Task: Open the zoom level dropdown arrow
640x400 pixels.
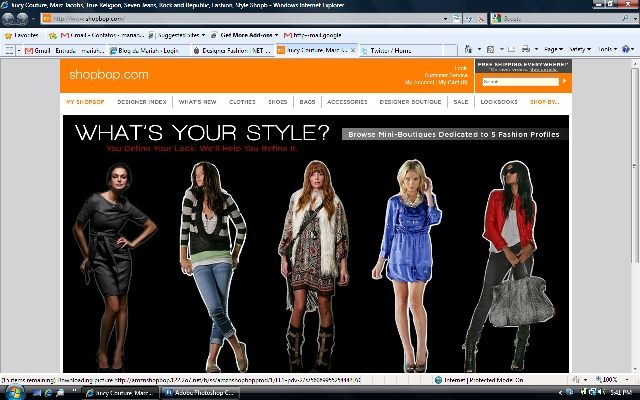Action: point(627,380)
